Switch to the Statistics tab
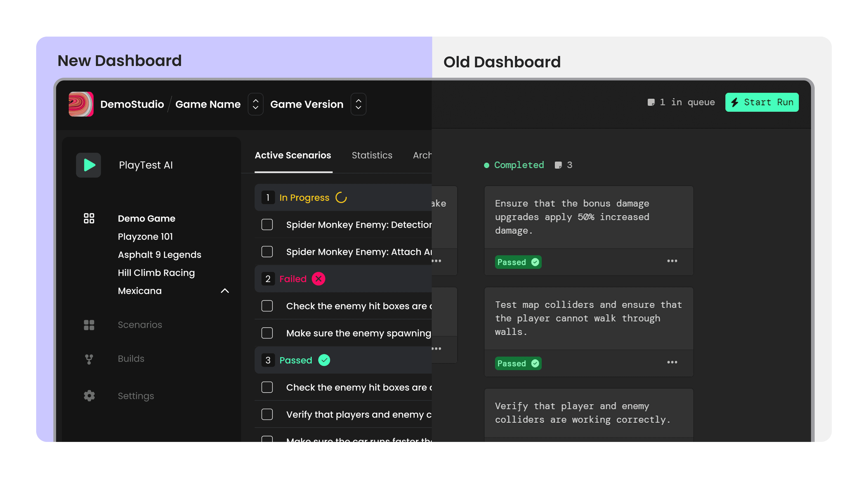 tap(372, 155)
